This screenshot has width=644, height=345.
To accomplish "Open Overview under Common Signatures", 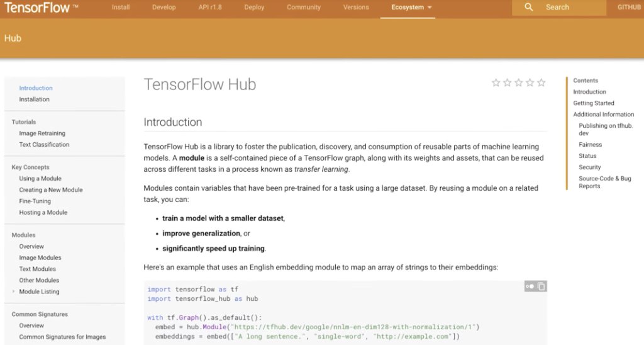I will click(x=31, y=325).
